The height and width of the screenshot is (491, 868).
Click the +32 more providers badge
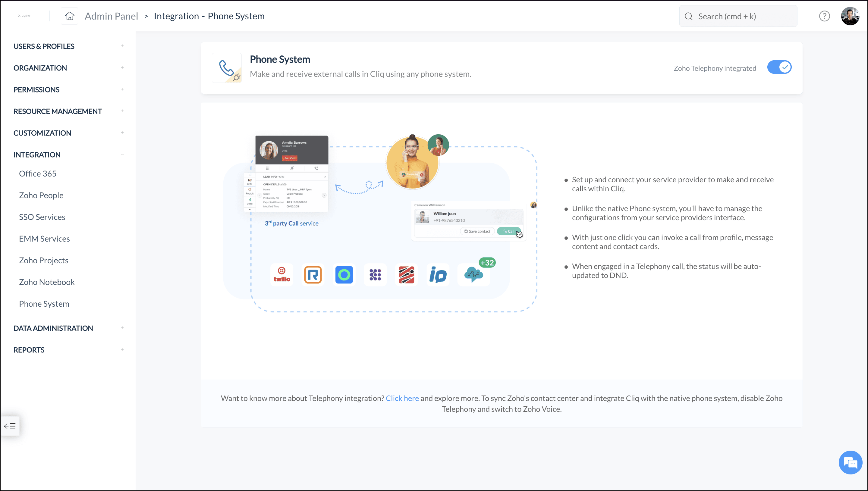pos(487,262)
